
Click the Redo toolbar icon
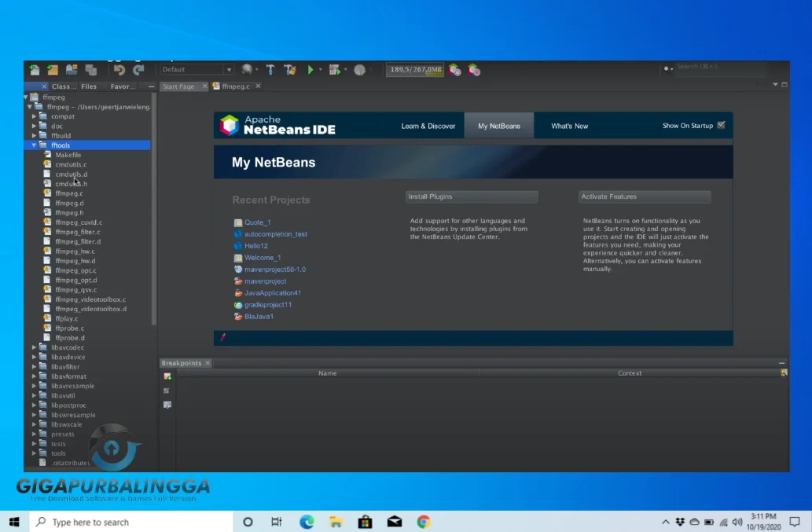click(137, 70)
